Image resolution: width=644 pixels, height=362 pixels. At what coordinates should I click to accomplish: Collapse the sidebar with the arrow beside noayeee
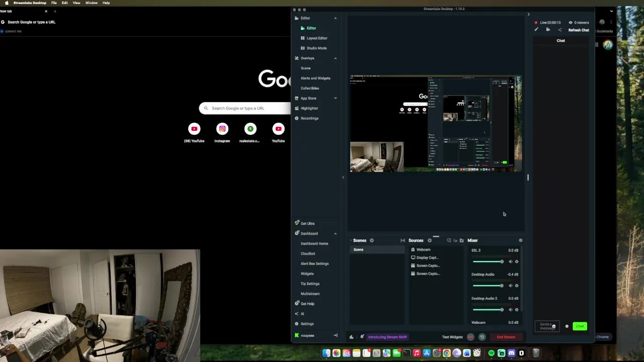(x=335, y=335)
